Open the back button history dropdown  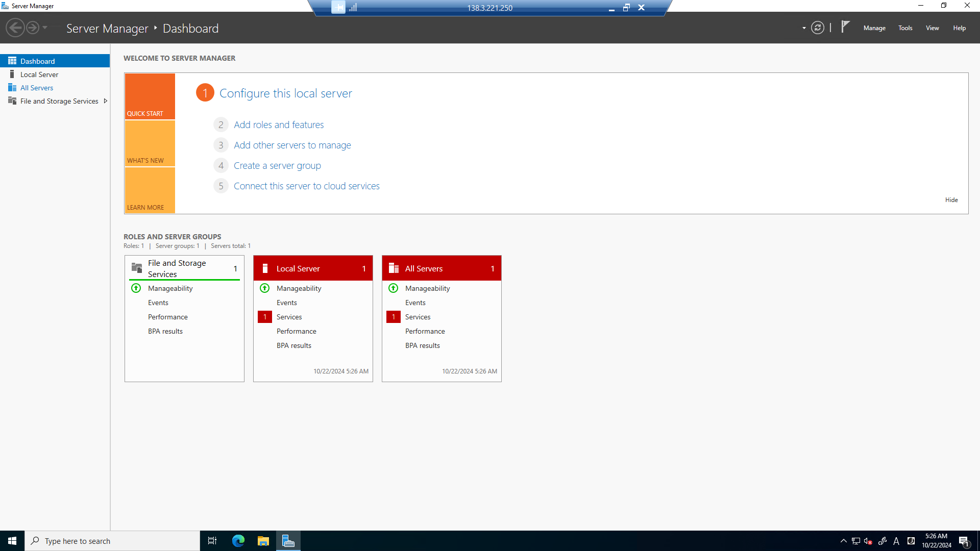[45, 28]
